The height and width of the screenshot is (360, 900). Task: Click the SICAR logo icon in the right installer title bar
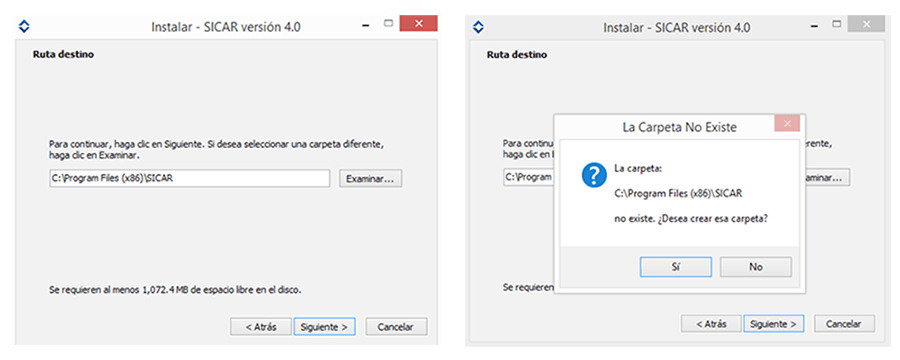point(479,26)
